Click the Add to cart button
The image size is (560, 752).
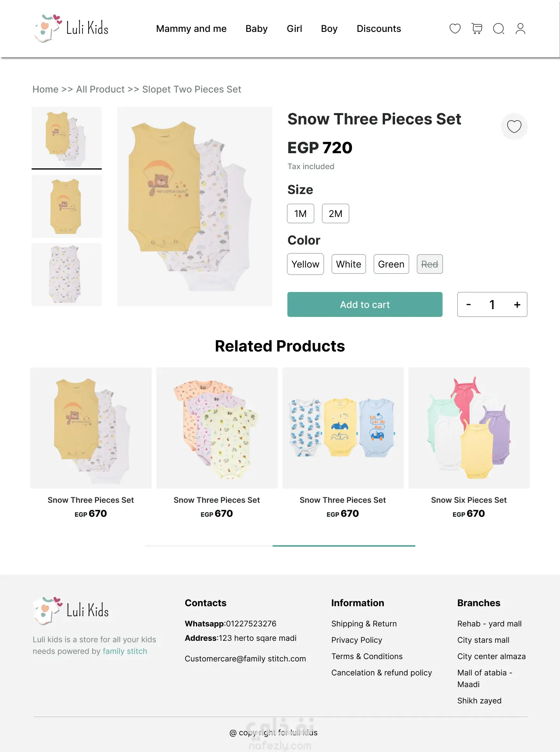[x=365, y=304]
